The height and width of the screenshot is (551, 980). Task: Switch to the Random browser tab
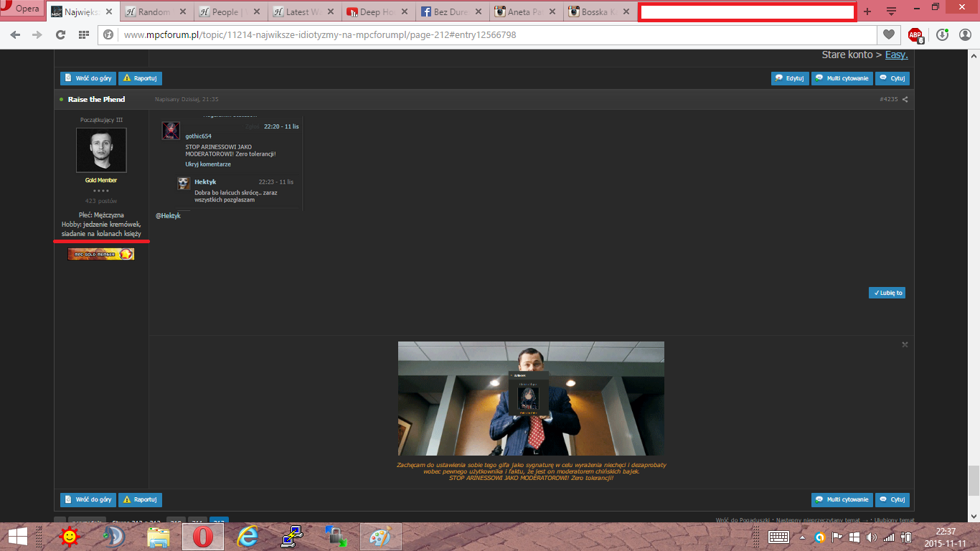click(x=156, y=12)
